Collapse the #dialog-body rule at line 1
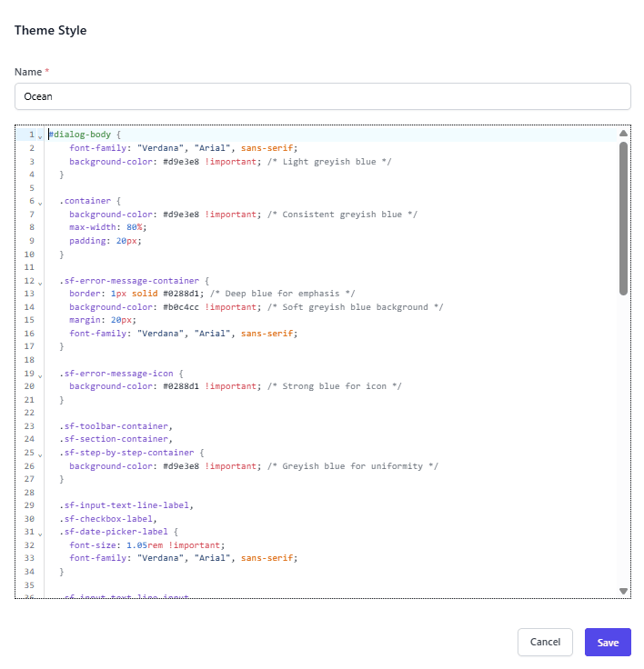 (40, 135)
